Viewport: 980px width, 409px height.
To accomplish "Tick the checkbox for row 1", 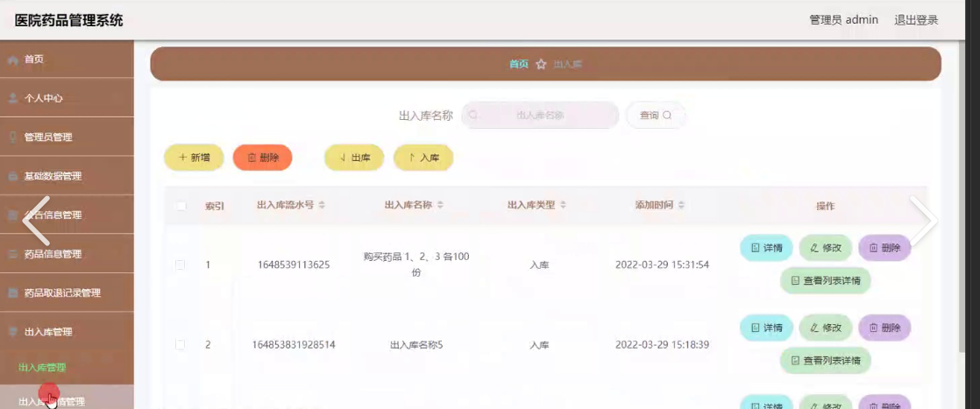I will point(180,264).
